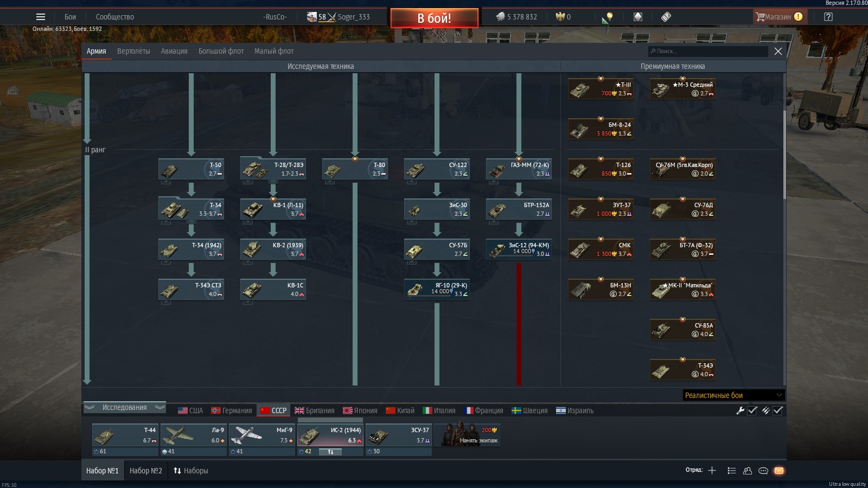Image resolution: width=868 pixels, height=488 pixels.
Task: Select the Т-50 tank card
Action: pyautogui.click(x=191, y=169)
